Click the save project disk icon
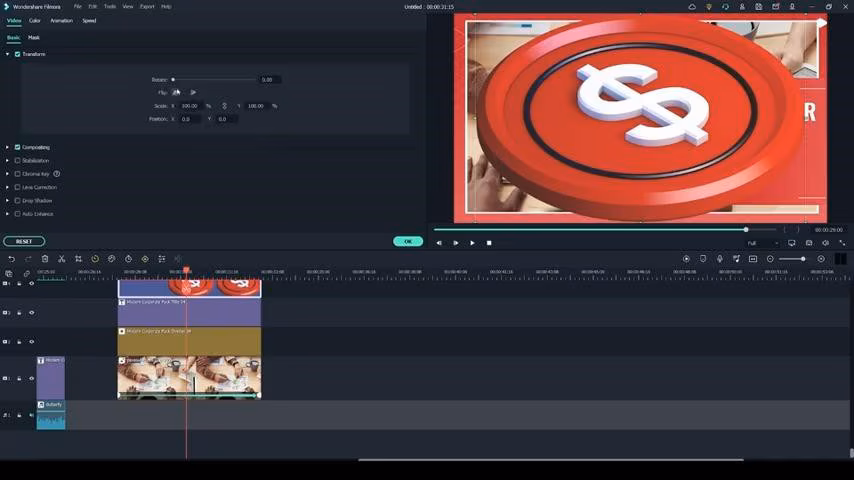The width and height of the screenshot is (854, 480). 759,7
